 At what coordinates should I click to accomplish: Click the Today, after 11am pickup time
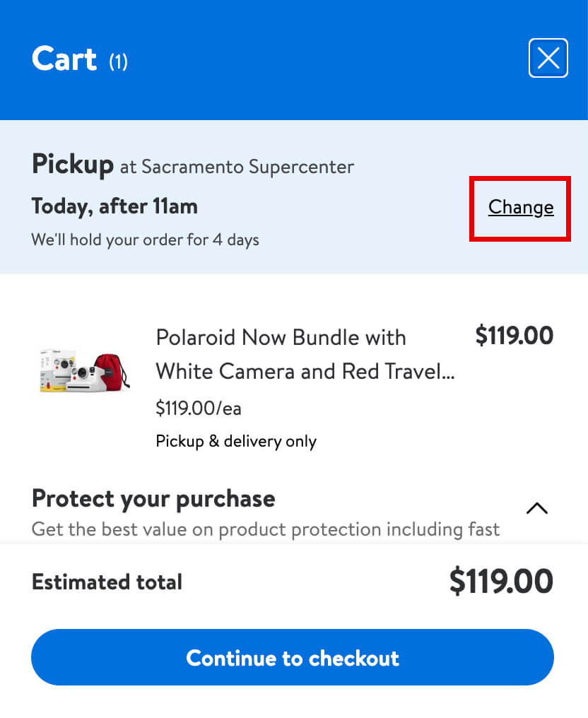coord(114,206)
